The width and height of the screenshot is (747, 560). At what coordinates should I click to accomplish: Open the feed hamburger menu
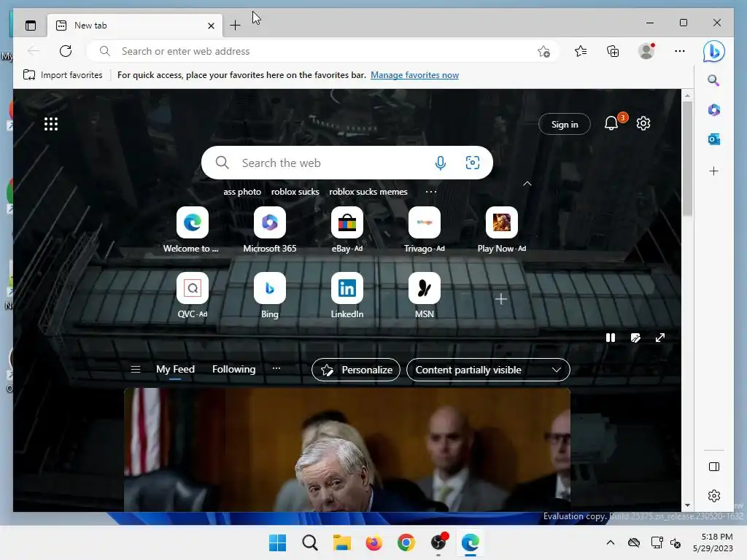point(135,370)
